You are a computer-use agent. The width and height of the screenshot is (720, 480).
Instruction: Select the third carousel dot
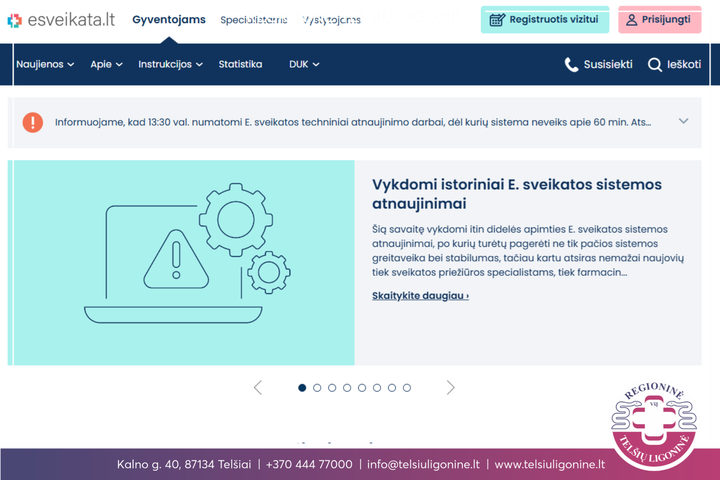tap(332, 388)
